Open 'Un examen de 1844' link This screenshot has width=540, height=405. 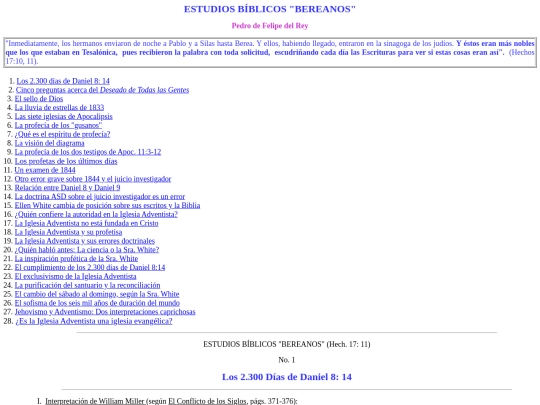coord(45,170)
